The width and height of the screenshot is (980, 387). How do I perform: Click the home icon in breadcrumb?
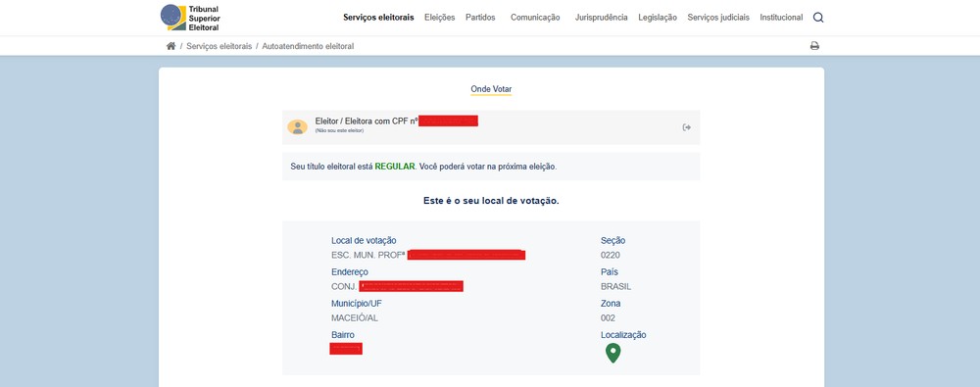point(171,46)
